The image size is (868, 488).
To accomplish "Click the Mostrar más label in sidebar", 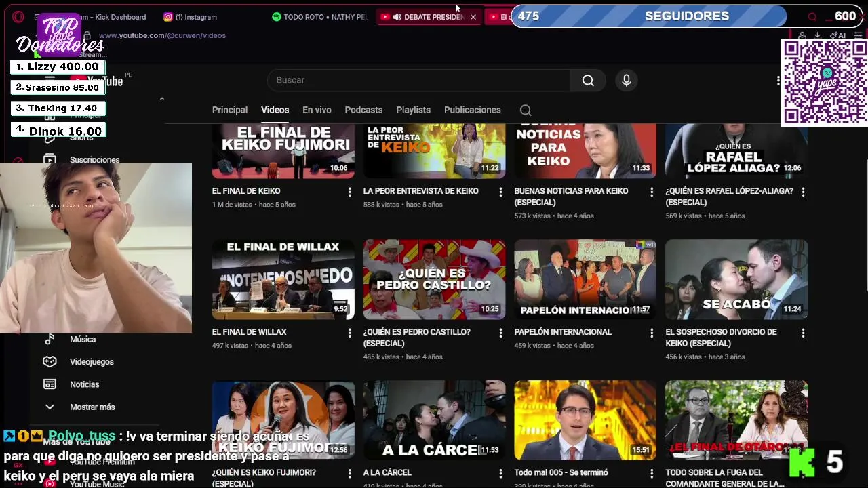I will [92, 407].
